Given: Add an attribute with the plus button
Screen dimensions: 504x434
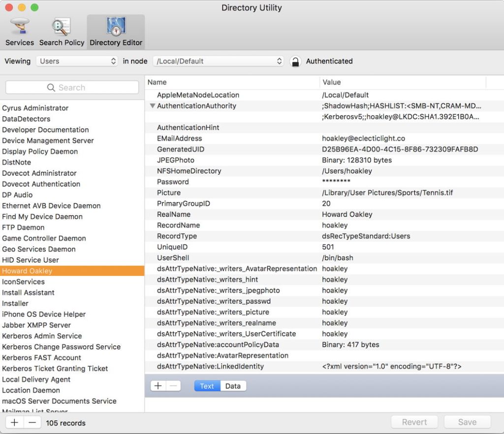Looking at the screenshot, I should pos(158,386).
